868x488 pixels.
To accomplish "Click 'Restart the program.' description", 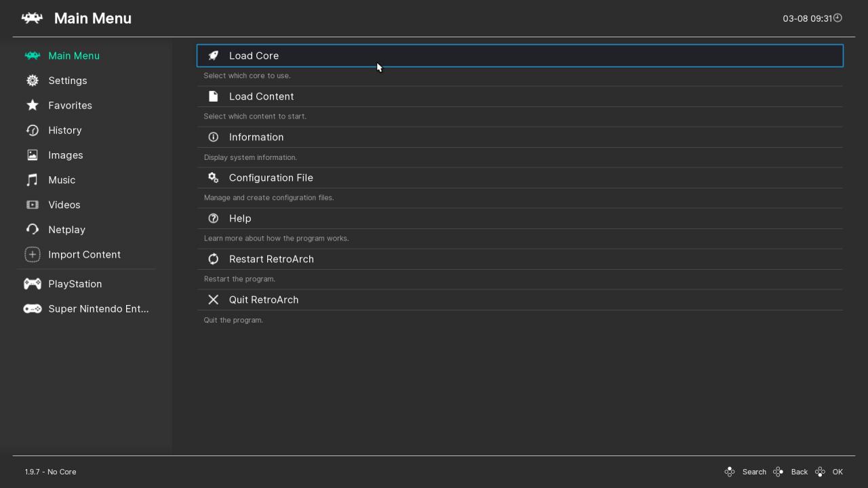I will [x=239, y=279].
